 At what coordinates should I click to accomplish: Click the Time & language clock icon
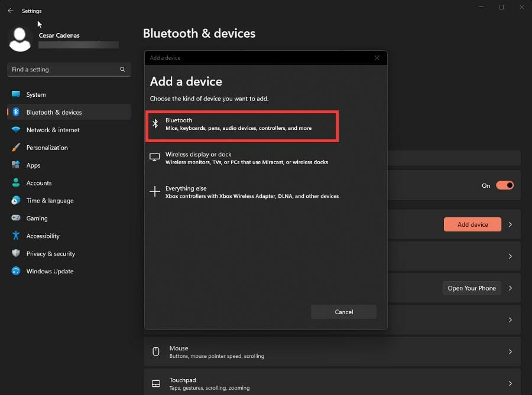[x=15, y=201]
